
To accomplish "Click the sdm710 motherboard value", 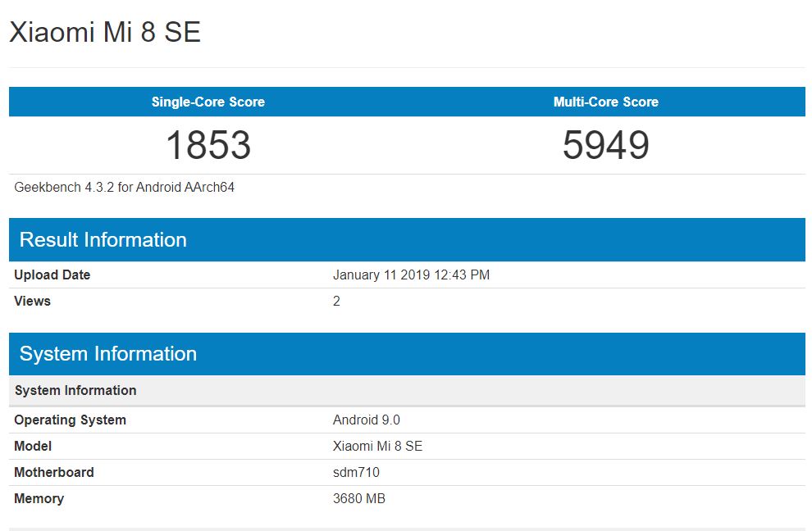I will click(x=356, y=473).
